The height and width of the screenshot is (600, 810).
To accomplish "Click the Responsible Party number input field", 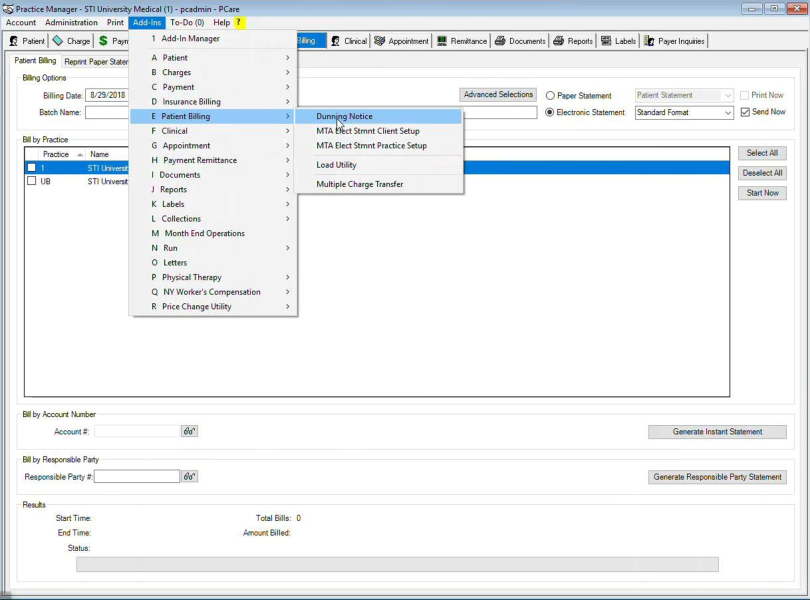I will 137,477.
